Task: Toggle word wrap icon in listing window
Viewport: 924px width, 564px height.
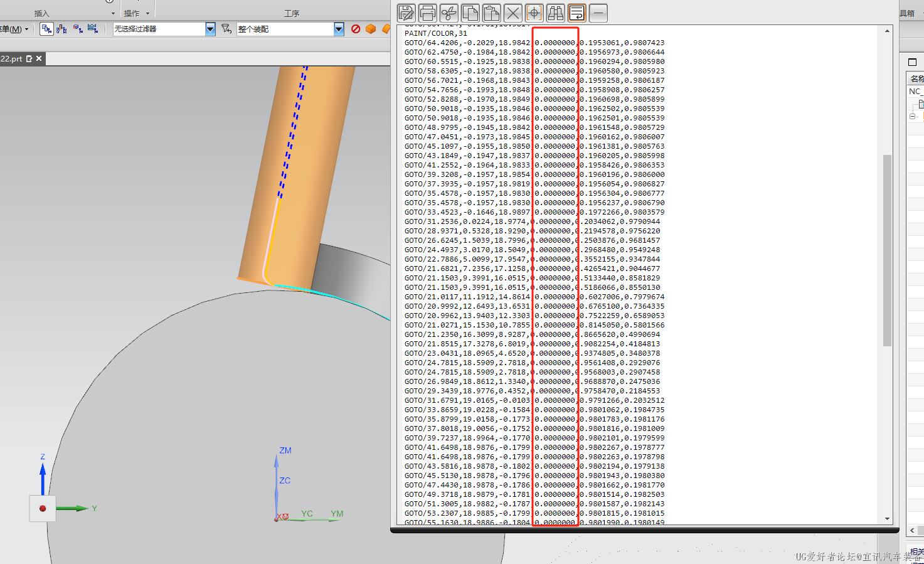Action: click(577, 13)
